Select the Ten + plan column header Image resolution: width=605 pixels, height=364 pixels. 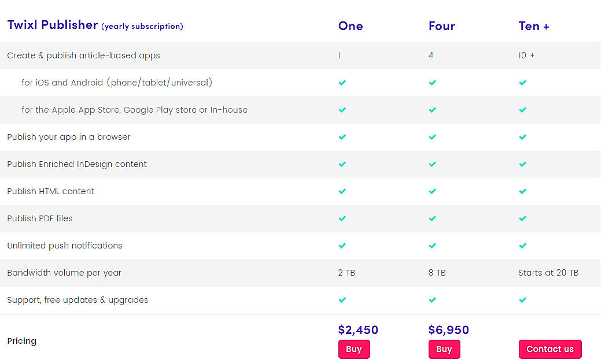point(533,26)
